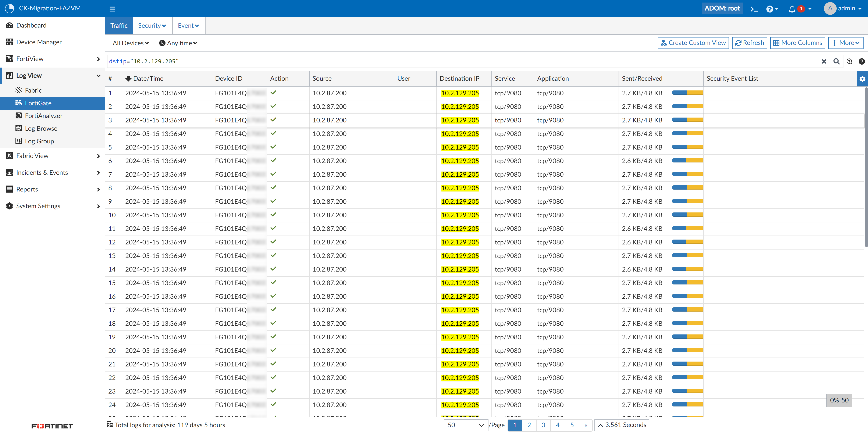
Task: Run the search using the magnifier icon
Action: click(836, 61)
